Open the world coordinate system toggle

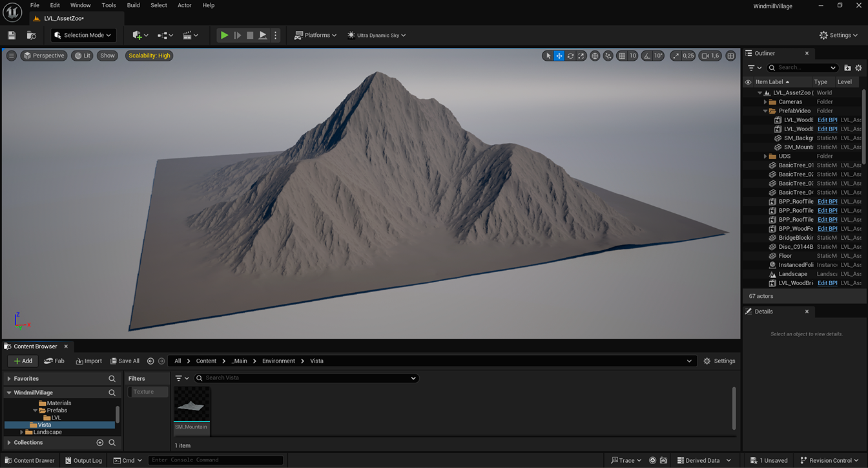tap(594, 56)
